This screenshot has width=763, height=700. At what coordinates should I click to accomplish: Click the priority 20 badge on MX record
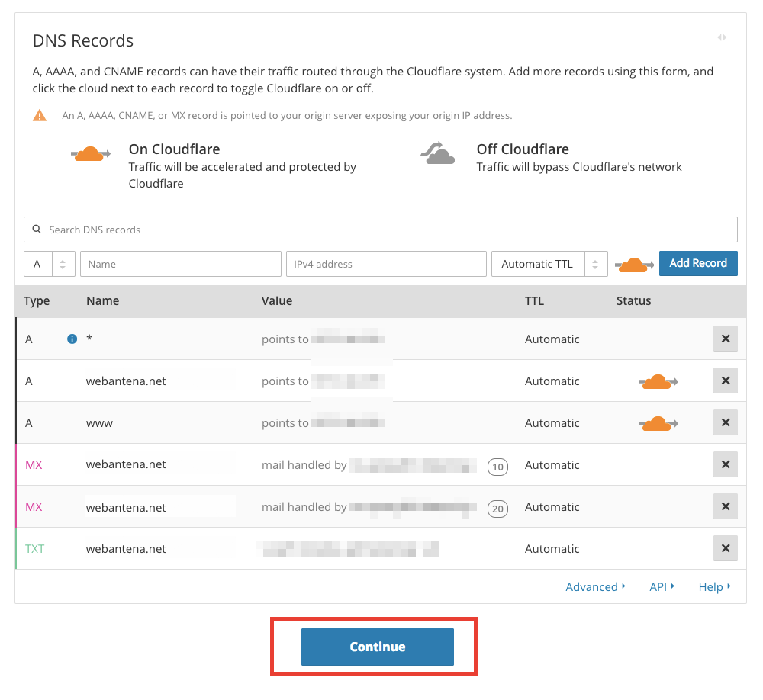coord(497,509)
